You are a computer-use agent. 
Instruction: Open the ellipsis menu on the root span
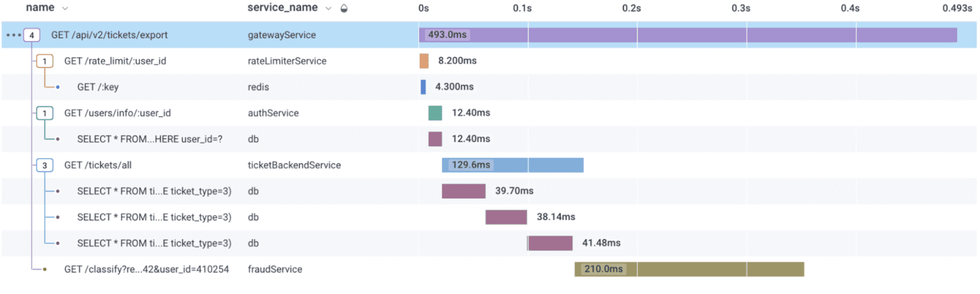[x=13, y=35]
